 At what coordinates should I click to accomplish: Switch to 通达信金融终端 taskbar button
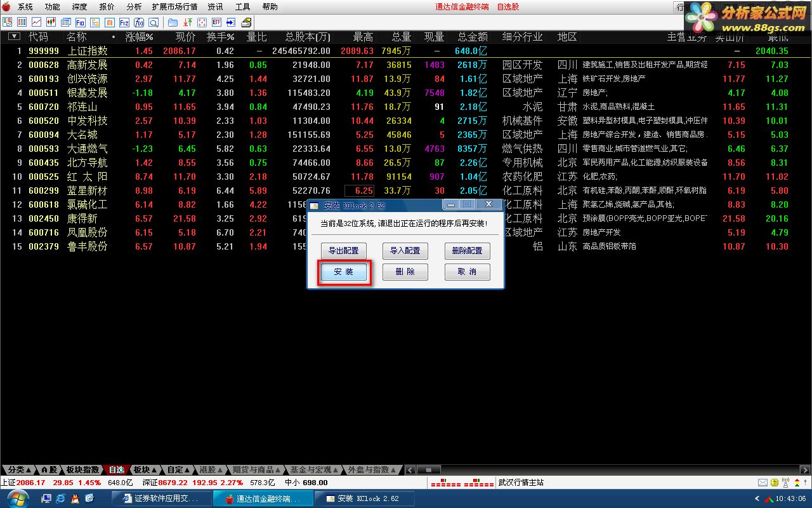coord(263,498)
